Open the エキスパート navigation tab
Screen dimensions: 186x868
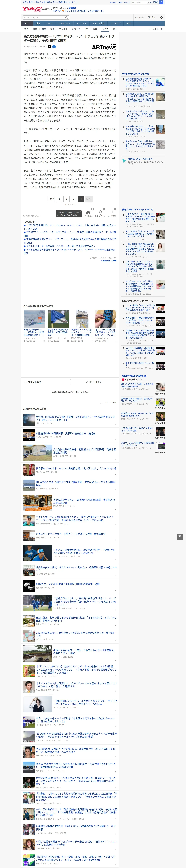pyautogui.click(x=64, y=24)
